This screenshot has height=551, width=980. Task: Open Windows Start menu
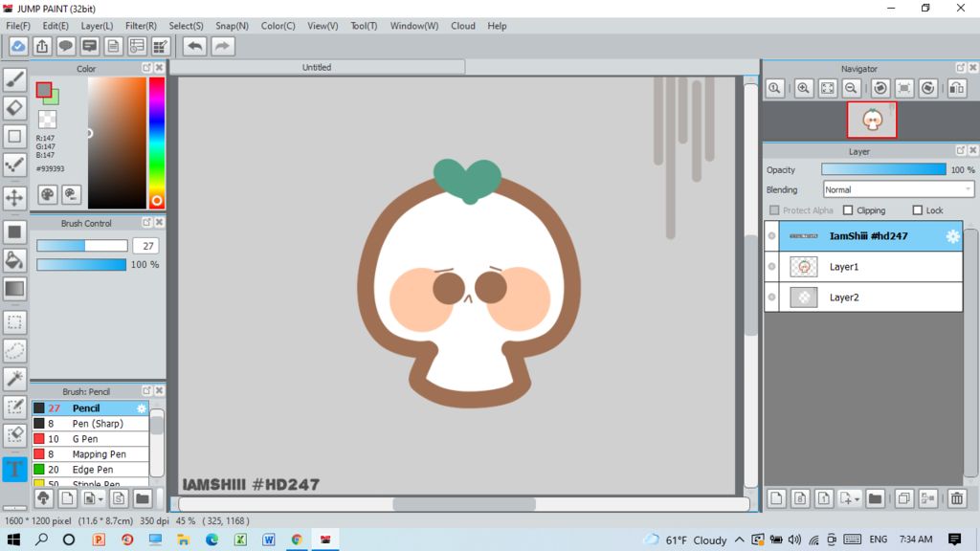[x=13, y=540]
